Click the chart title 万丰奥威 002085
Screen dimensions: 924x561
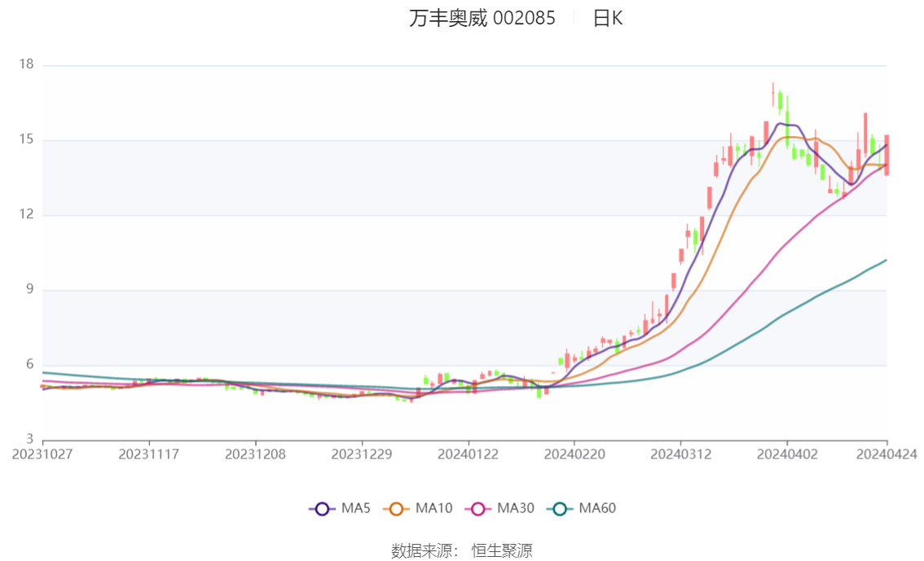482,18
